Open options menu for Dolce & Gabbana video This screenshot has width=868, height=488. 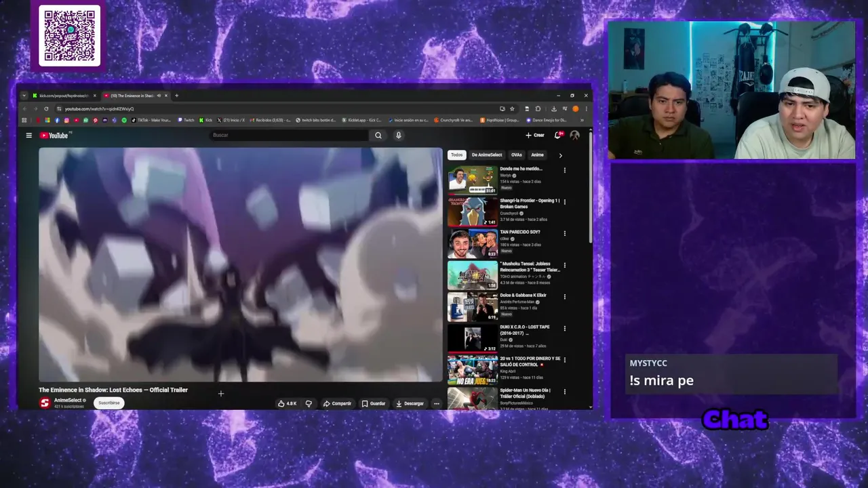pos(564,297)
